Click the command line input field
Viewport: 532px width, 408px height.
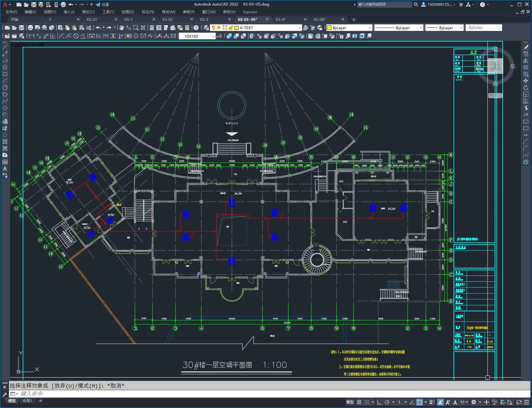(270, 394)
